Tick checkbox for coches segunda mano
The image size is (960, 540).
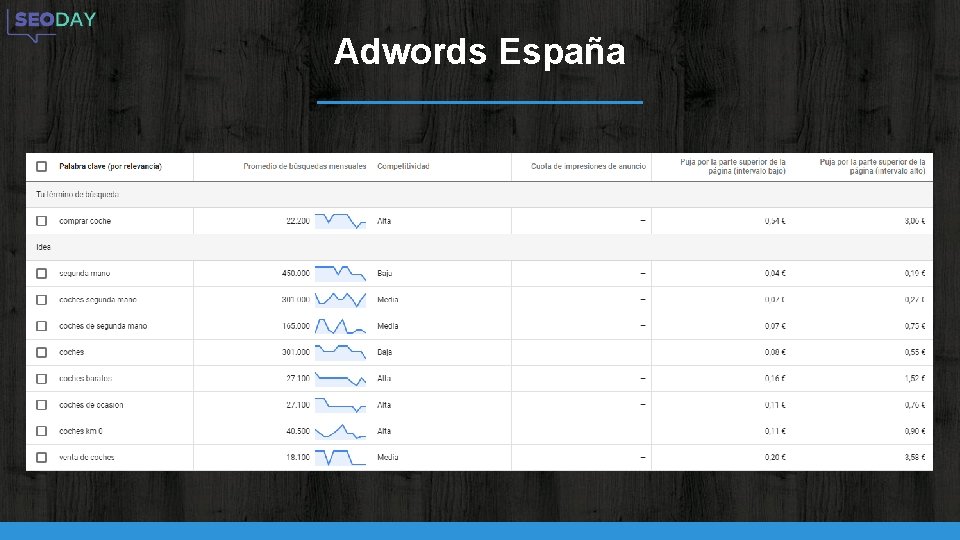[x=41, y=300]
